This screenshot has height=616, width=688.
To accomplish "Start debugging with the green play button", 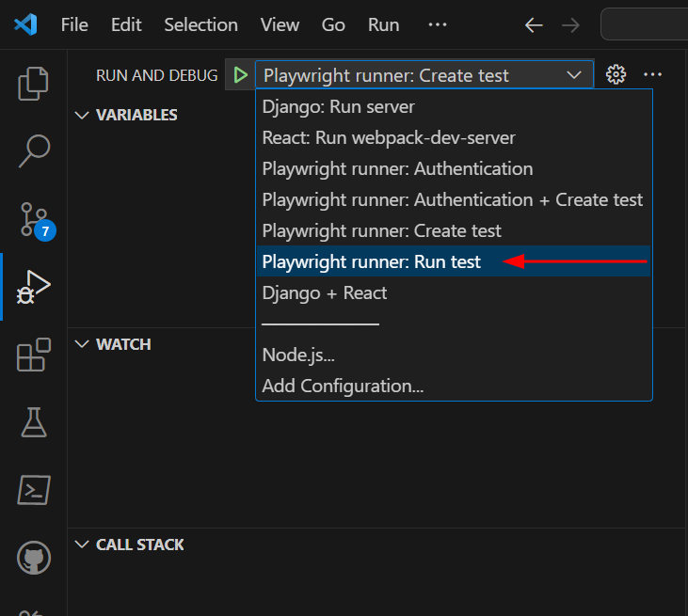I will [x=240, y=75].
